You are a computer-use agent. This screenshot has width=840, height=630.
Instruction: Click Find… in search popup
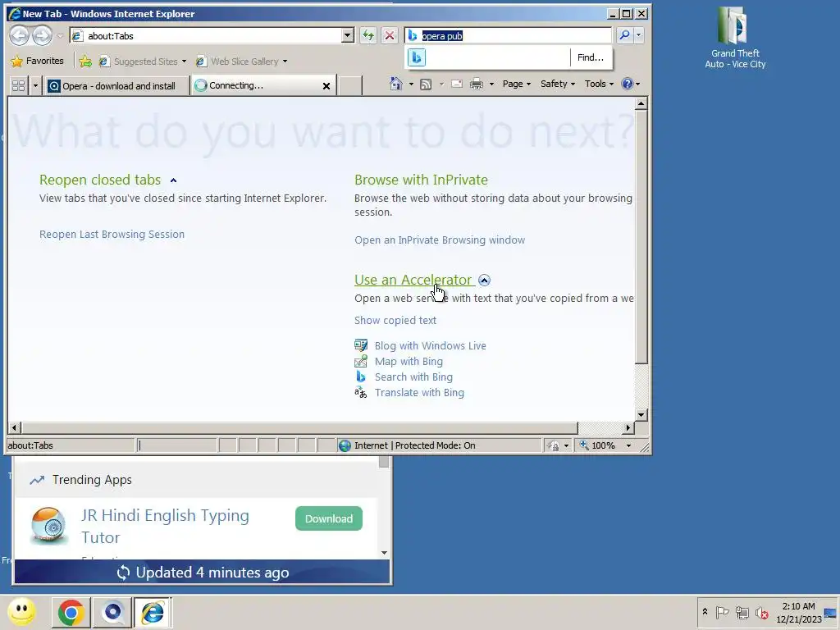tap(591, 57)
